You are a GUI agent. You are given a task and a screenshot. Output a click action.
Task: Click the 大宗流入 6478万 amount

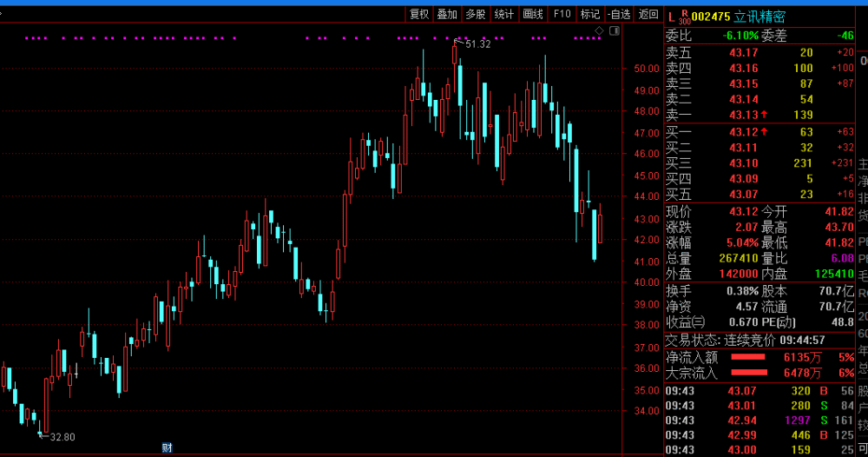pyautogui.click(x=803, y=374)
